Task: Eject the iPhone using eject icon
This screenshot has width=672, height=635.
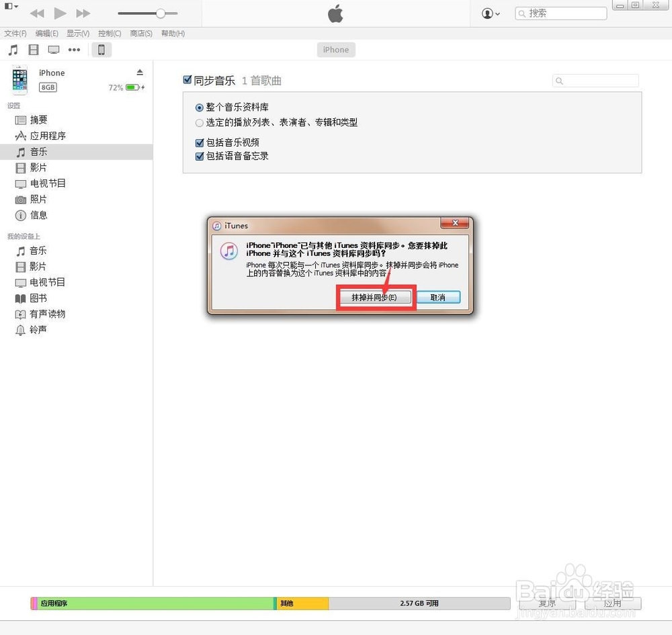Action: pos(140,73)
